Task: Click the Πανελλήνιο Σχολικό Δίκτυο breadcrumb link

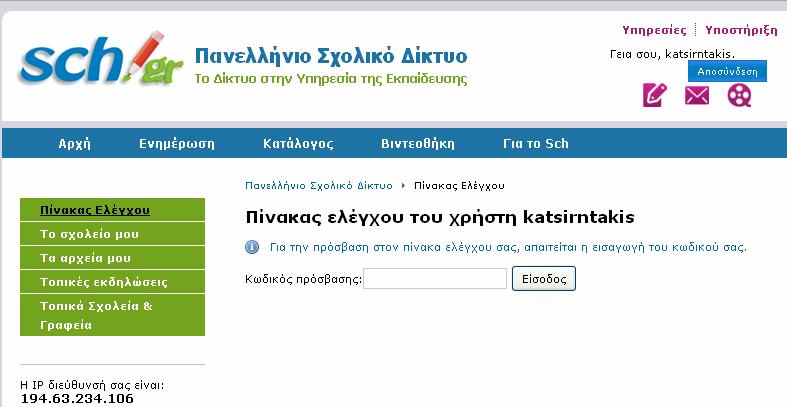Action: pos(319,186)
